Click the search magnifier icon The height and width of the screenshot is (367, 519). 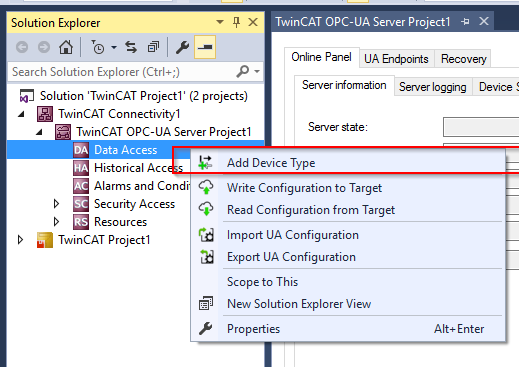pyautogui.click(x=242, y=71)
